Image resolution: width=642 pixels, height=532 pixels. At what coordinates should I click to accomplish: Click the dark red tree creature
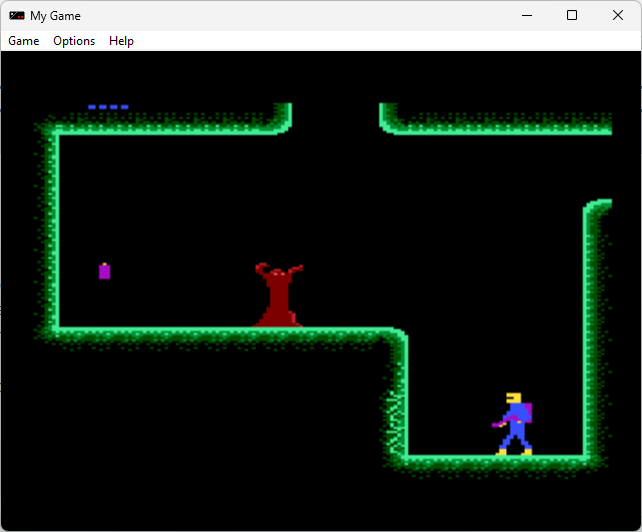tap(278, 299)
